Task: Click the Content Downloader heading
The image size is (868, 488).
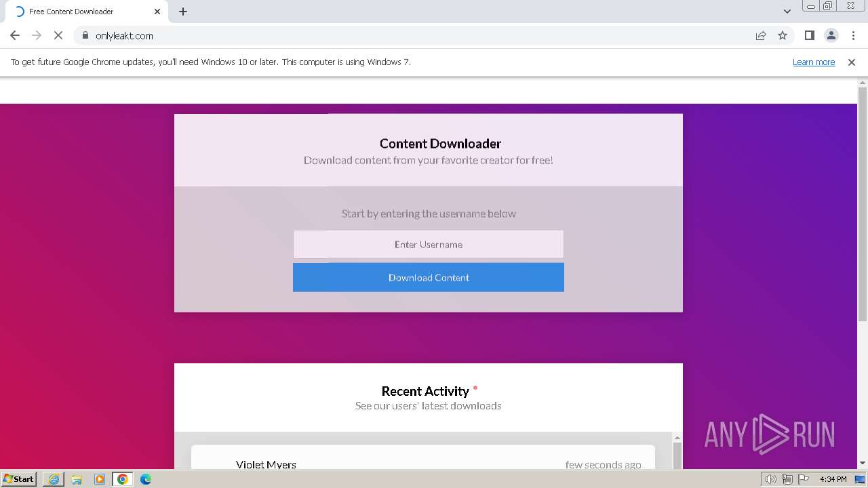Action: tap(440, 144)
